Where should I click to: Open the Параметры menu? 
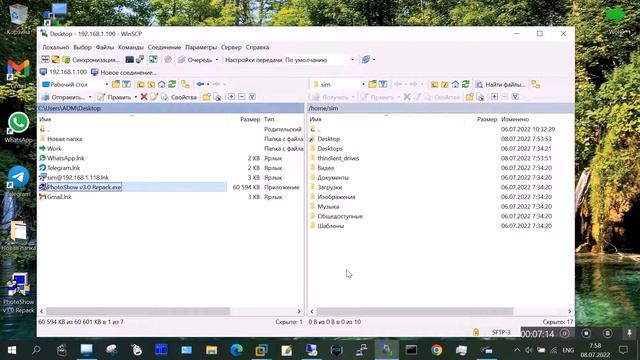click(x=201, y=47)
